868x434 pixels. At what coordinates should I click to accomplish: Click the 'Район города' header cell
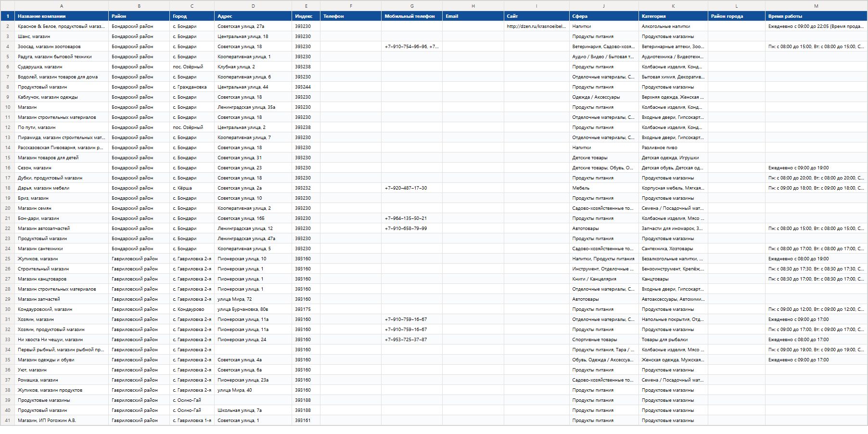click(x=737, y=16)
